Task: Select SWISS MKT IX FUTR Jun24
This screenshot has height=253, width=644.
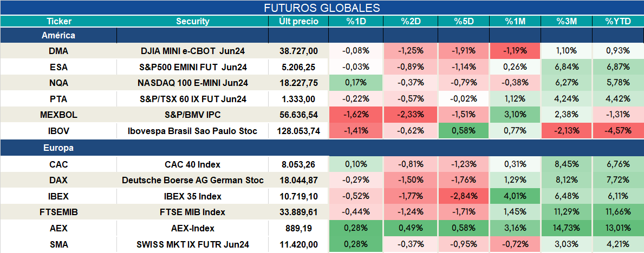Action: [x=193, y=245]
